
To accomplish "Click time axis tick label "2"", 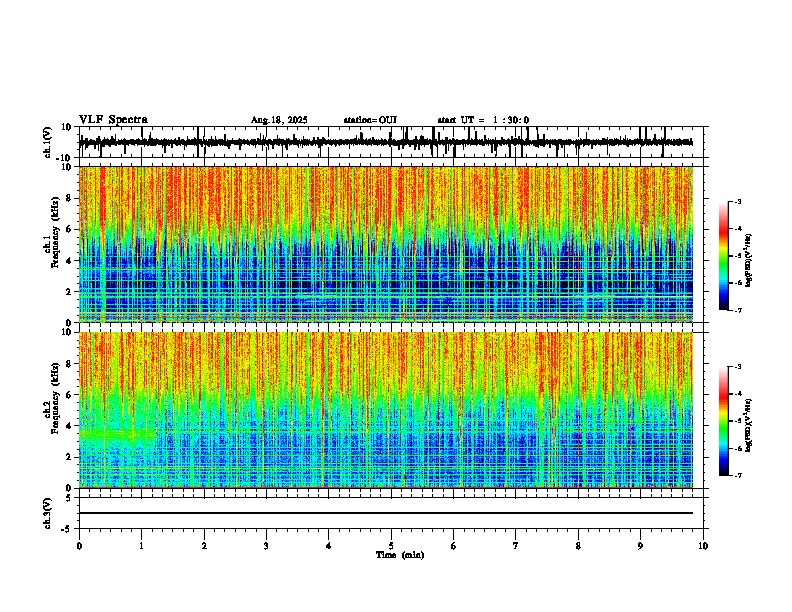I will (x=204, y=546).
